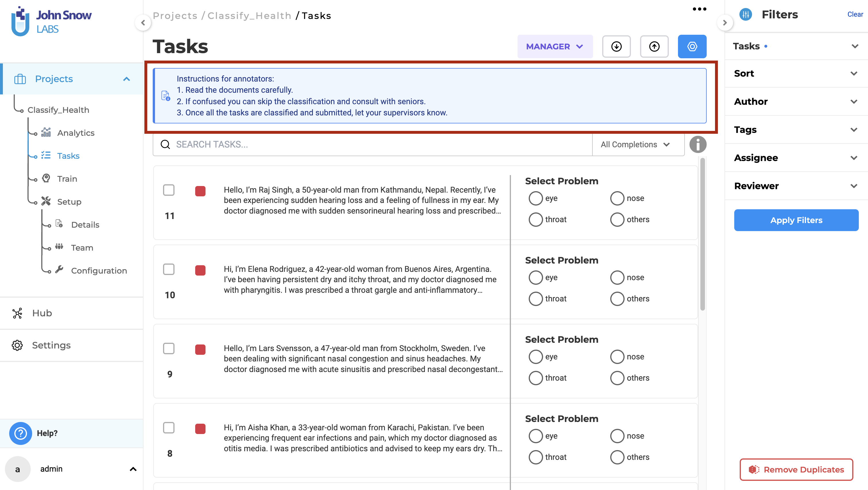Click the Tasks checklist icon

pos(46,155)
